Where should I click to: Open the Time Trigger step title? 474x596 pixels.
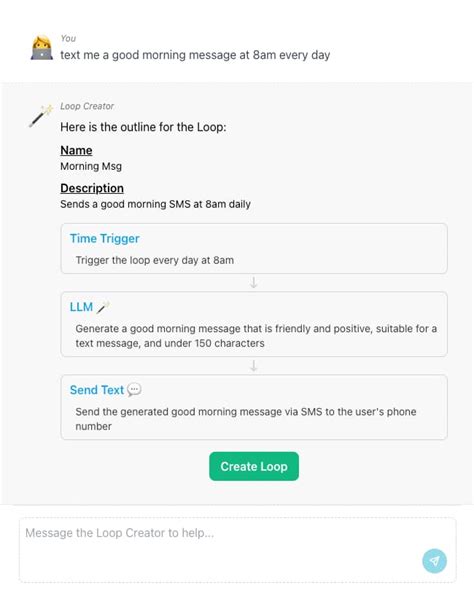click(105, 238)
